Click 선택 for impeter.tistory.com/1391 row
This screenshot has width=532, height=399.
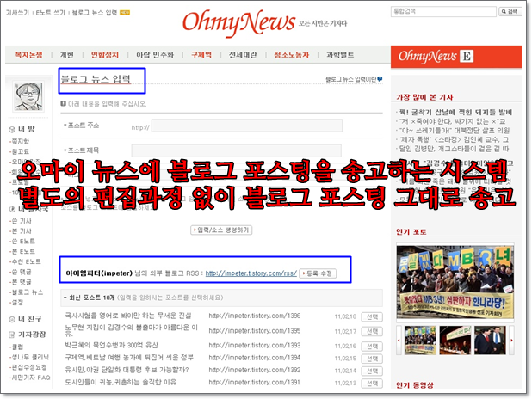click(x=372, y=384)
